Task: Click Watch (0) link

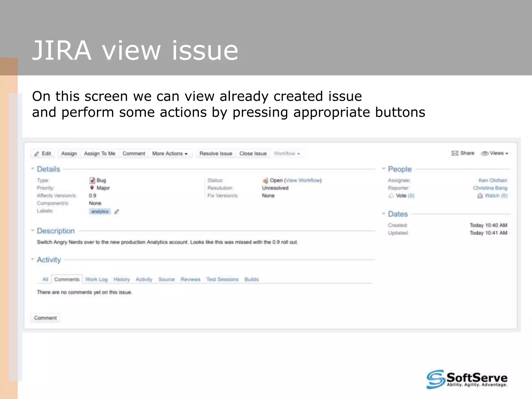Action: pos(496,196)
